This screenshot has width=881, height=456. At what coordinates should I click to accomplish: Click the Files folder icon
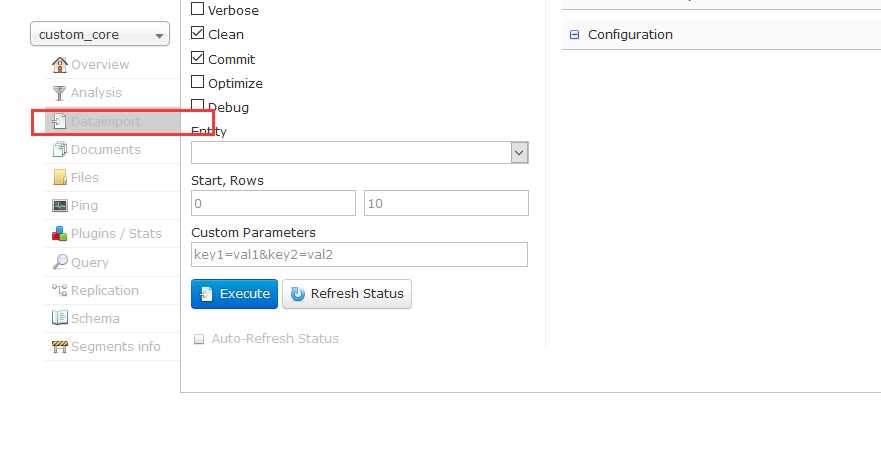tap(60, 178)
